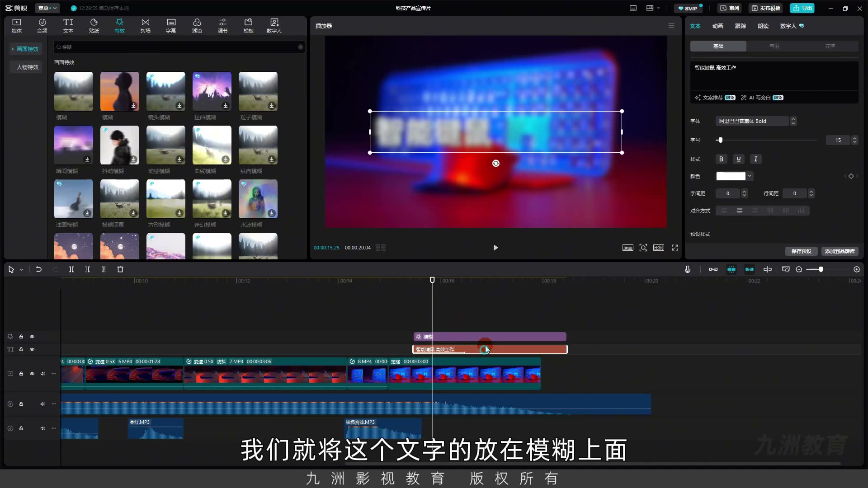Click the player focus frame icon
The image size is (868, 488).
pos(643,248)
